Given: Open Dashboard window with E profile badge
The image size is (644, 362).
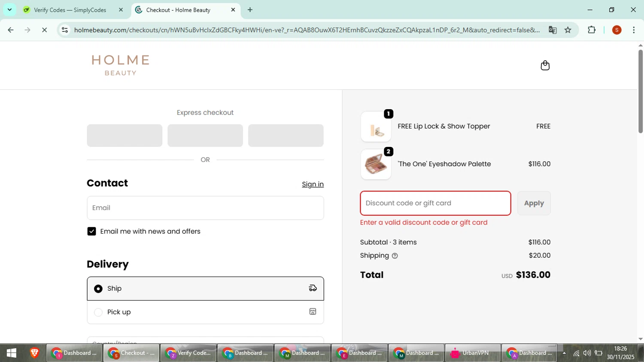Looking at the screenshot, I should pos(359,353).
